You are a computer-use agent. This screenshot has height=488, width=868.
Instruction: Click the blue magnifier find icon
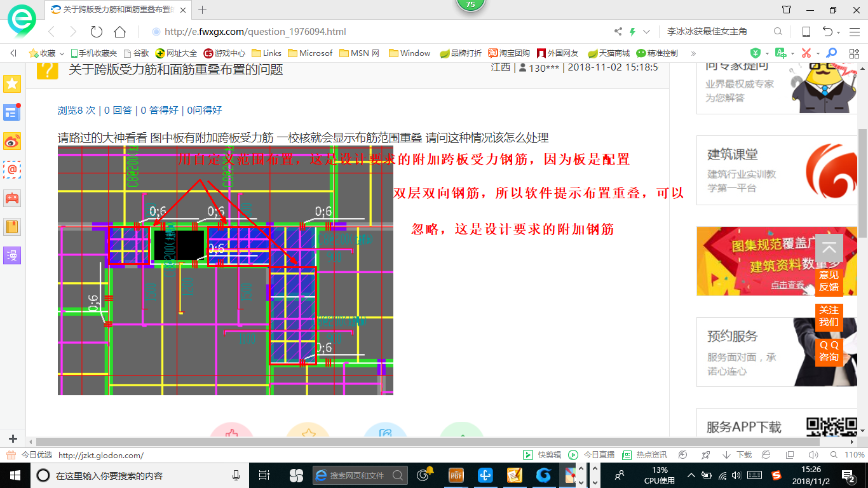pyautogui.click(x=831, y=53)
